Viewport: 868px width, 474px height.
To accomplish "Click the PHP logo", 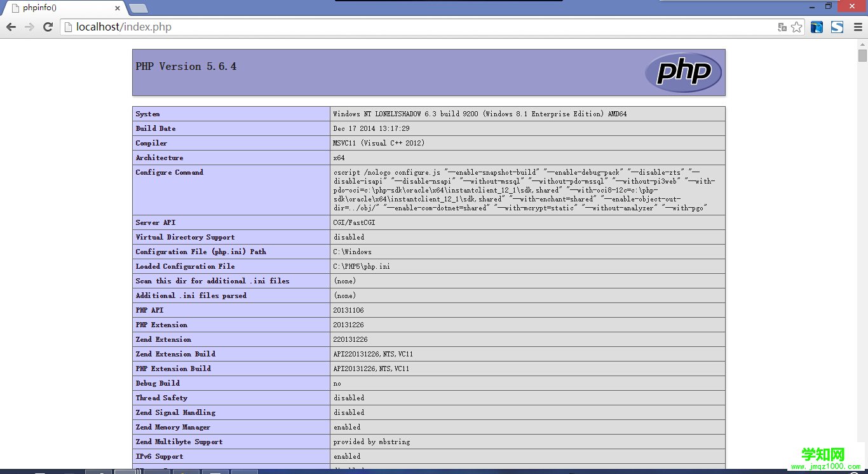I will 683,72.
